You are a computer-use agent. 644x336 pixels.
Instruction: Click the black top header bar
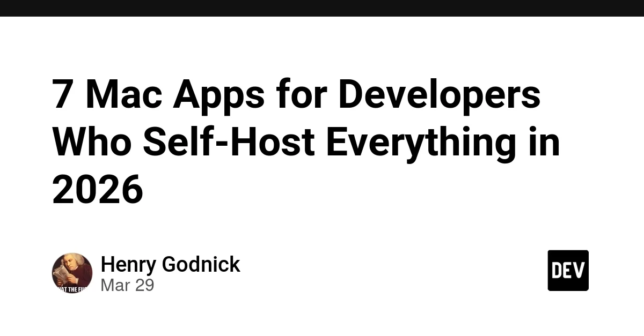coord(322,8)
